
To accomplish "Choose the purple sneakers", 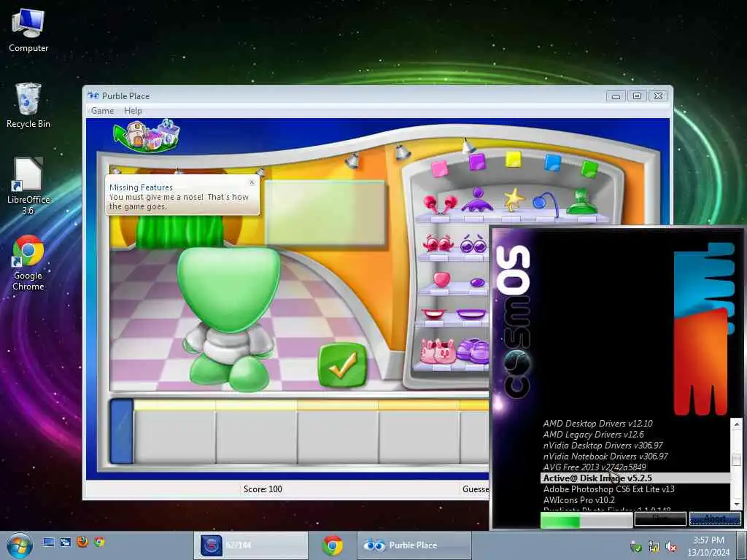I will tap(473, 351).
